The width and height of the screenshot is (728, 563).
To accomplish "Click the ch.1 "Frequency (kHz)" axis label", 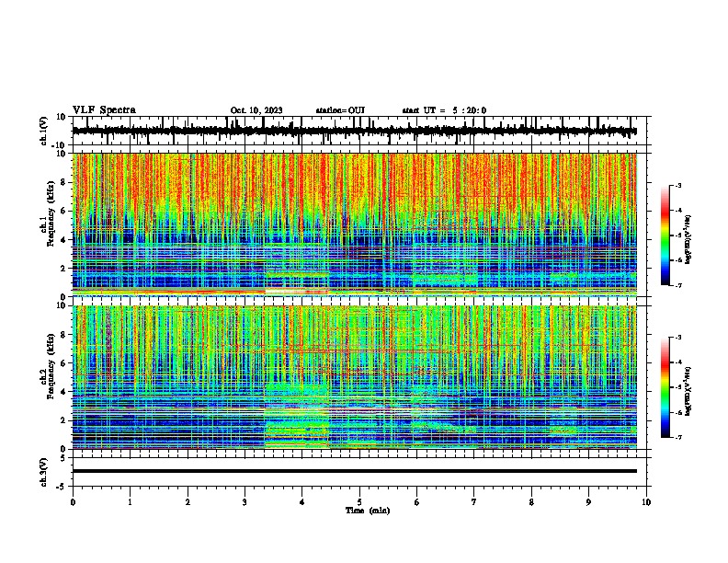I will click(x=51, y=214).
